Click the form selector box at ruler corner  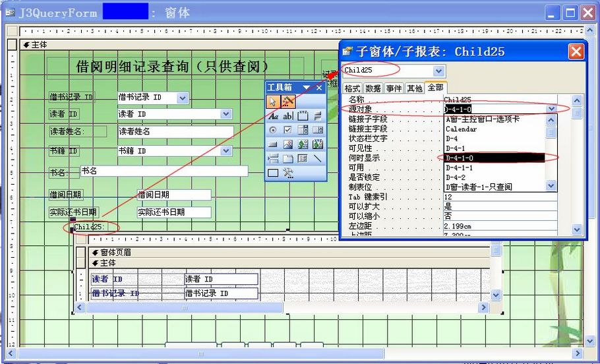pyautogui.click(x=13, y=32)
